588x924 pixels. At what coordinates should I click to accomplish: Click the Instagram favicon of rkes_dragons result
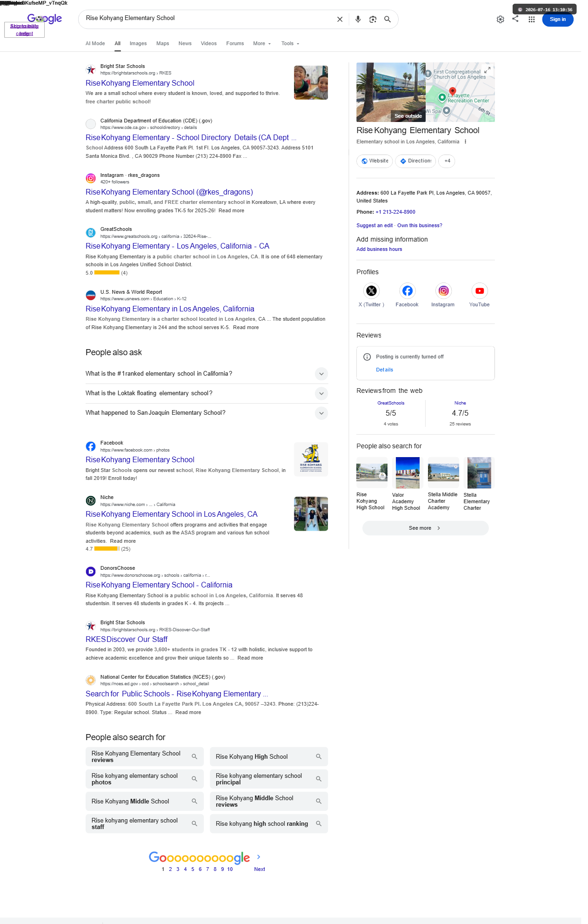click(91, 178)
